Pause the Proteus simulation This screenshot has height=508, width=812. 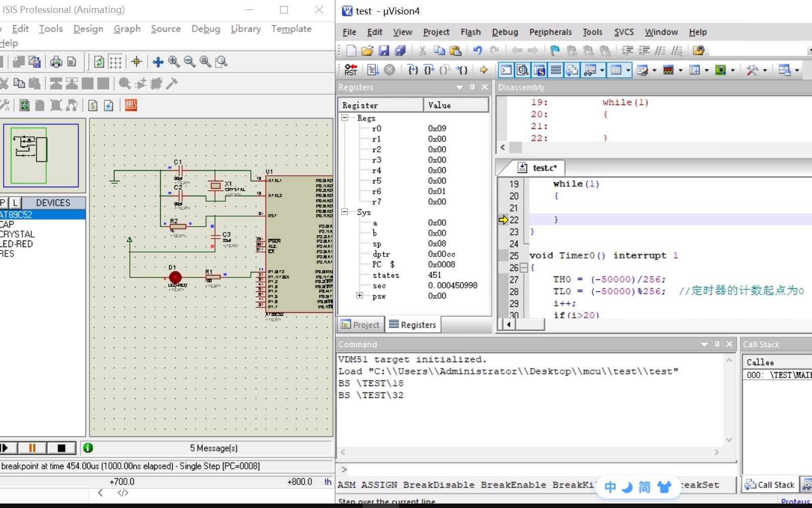tap(32, 448)
